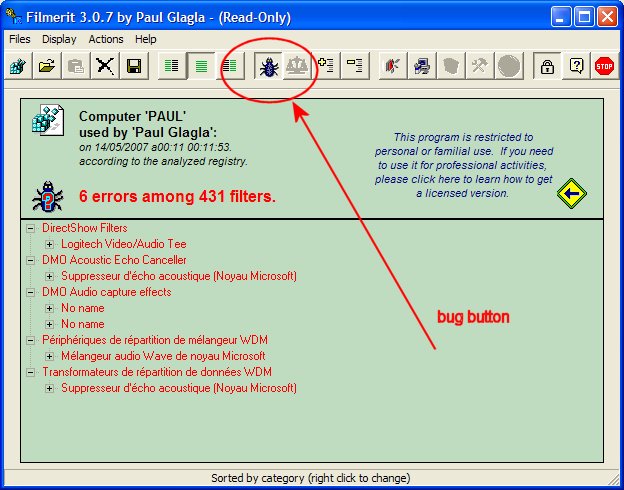Image resolution: width=624 pixels, height=490 pixels.
Task: Expand Suppresseur d'écho under Transformateurs de répartition
Action: click(49, 388)
